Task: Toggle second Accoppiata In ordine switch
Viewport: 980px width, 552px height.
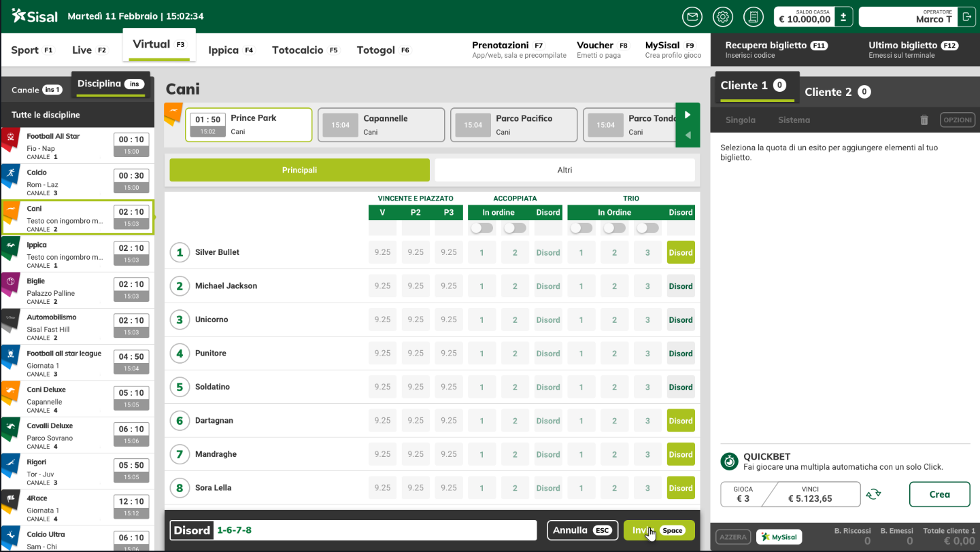Action: pos(515,228)
